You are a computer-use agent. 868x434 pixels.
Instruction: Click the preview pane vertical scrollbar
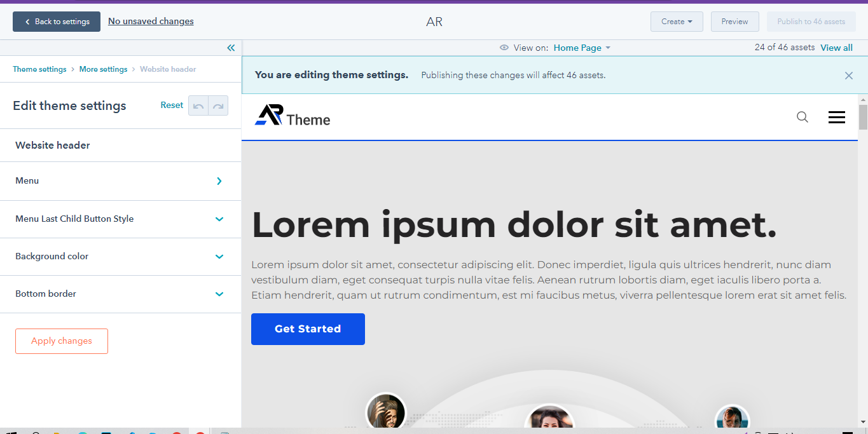[x=863, y=254]
